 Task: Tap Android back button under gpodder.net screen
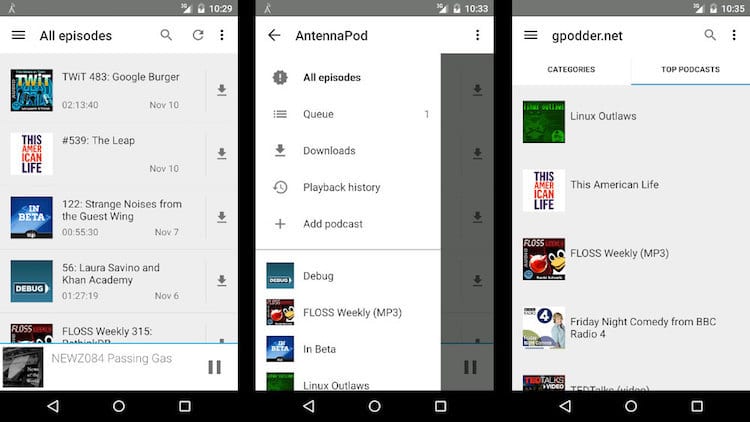click(x=565, y=406)
